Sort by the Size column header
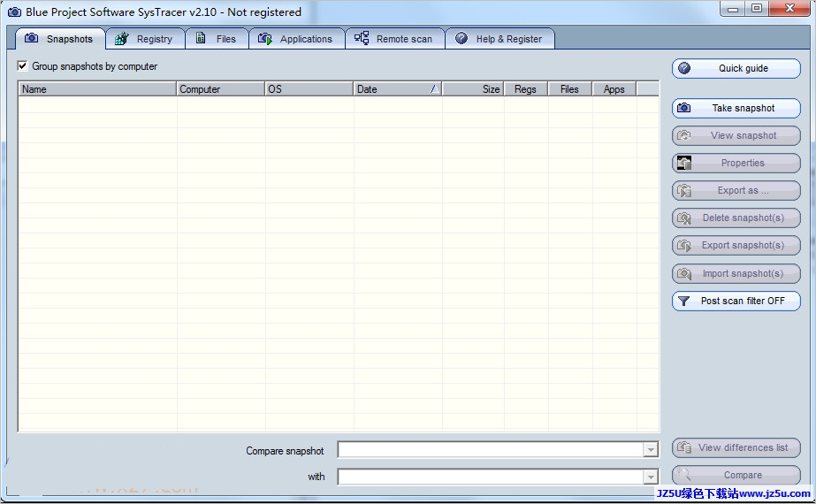Screen dimensions: 816x504 (472, 89)
